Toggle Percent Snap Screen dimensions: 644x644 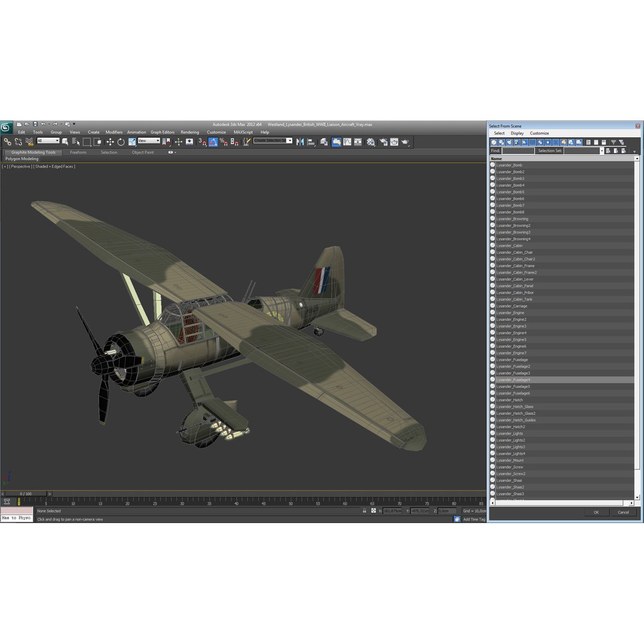(224, 142)
